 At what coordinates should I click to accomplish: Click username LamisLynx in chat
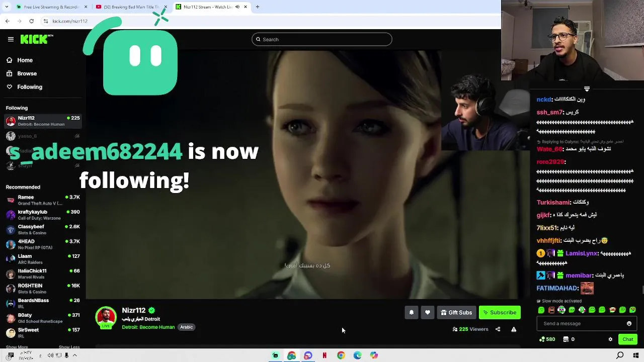click(x=581, y=254)
